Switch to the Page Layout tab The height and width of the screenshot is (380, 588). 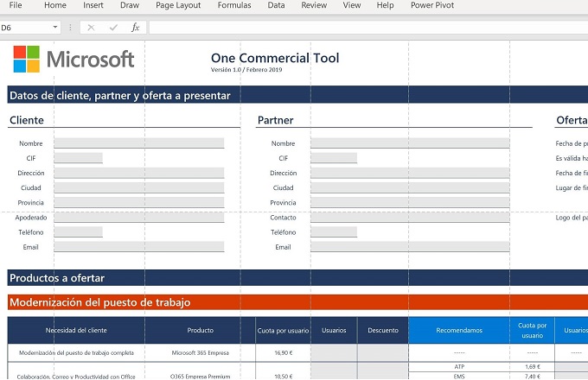[x=178, y=5]
